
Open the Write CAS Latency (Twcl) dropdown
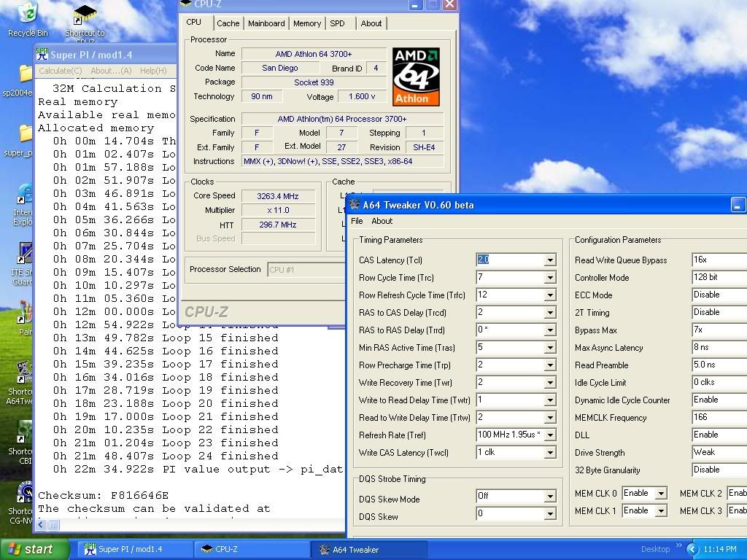(x=550, y=453)
